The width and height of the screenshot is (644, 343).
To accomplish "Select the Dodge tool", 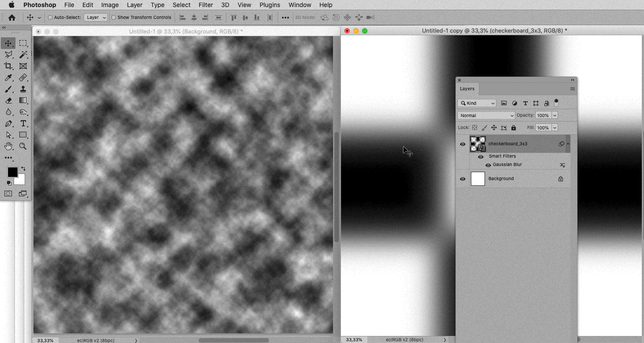I will 23,112.
